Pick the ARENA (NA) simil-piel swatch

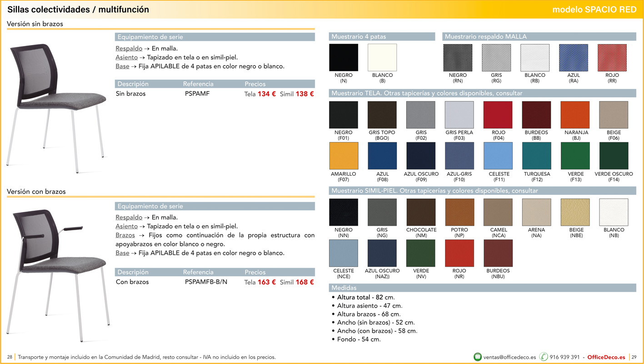pos(537,212)
